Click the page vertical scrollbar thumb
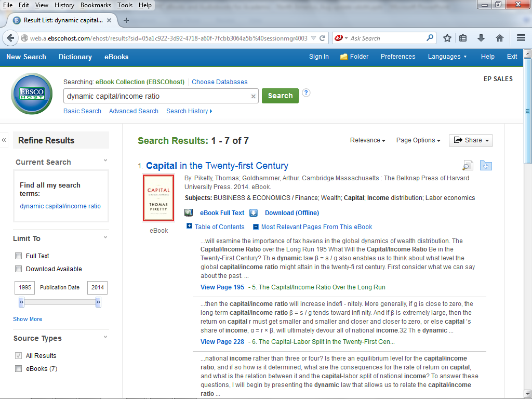532x399 pixels. coord(527,111)
